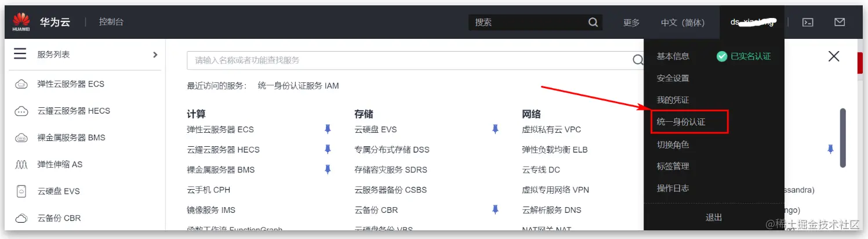The image size is (868, 239).
Task: Open 裸金属服务器 BMS link in 计算
Action: [221, 170]
